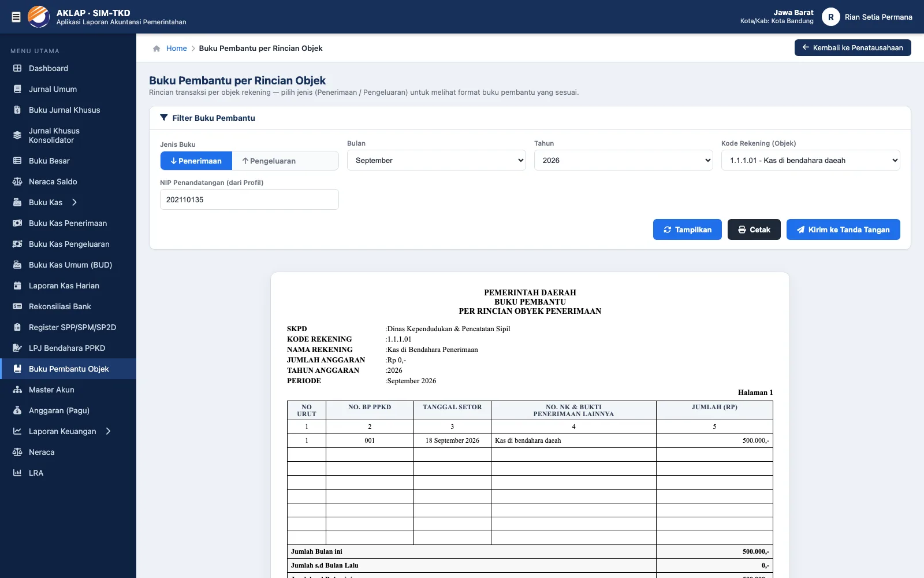Click the 'Jumlah Bulan ini' row label
This screenshot has height=578, width=924.
(316, 551)
